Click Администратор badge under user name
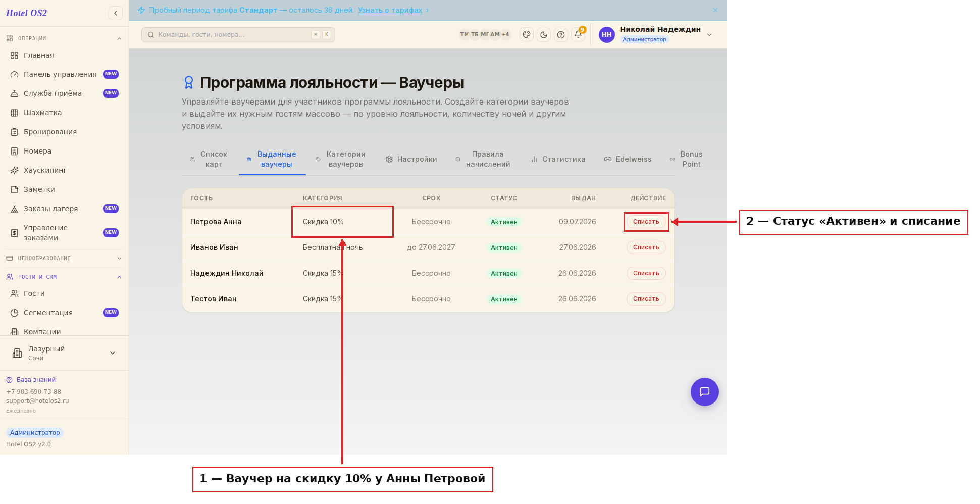 click(644, 39)
